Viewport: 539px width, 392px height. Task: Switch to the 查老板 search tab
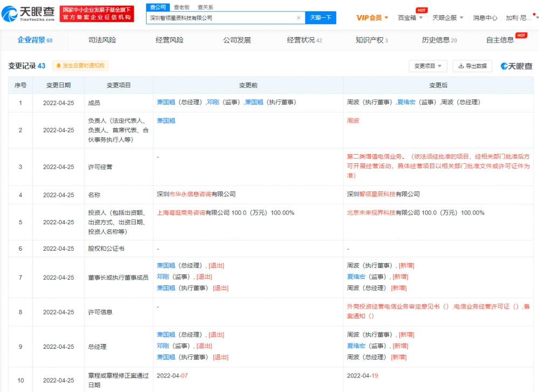point(182,7)
